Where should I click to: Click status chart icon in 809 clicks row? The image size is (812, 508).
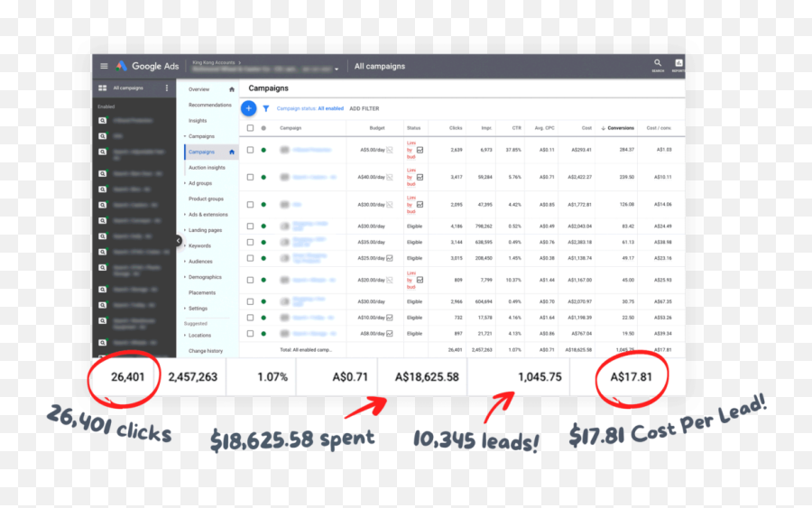click(x=420, y=280)
